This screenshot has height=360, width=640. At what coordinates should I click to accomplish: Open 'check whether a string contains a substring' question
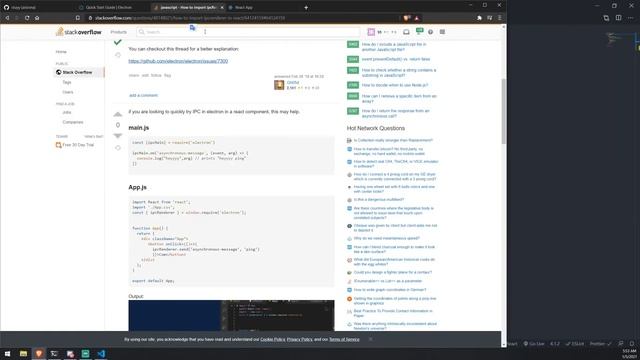(399, 73)
